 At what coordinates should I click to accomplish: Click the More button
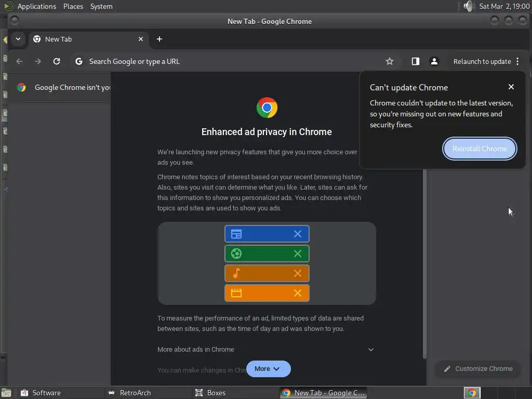click(x=269, y=369)
